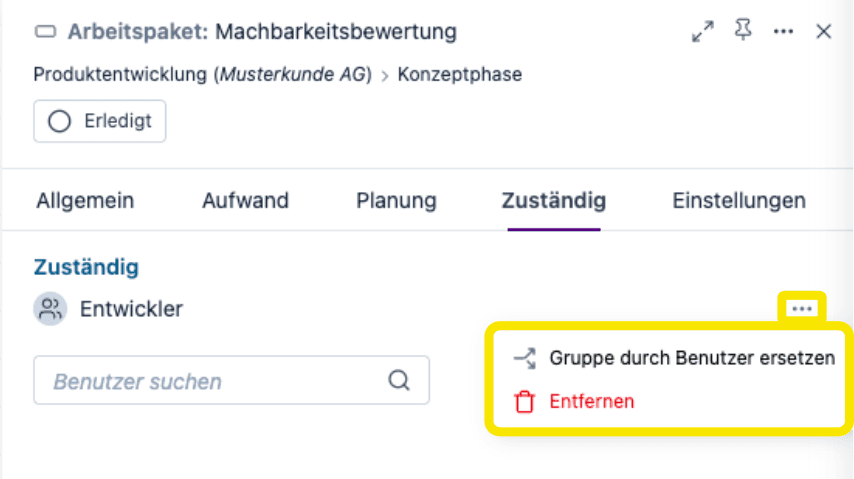Screen dimensions: 854x479
Task: Switch to the Aufwand tab
Action: [x=246, y=201]
